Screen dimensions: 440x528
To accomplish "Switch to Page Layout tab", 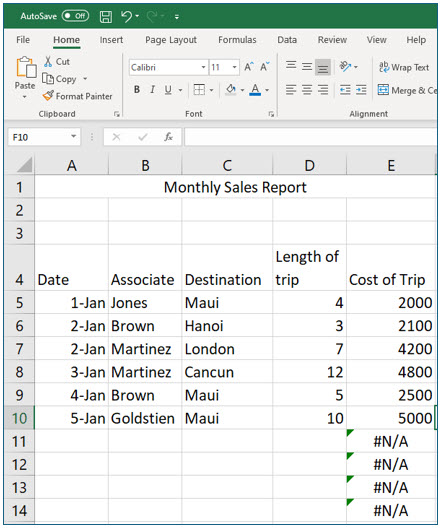I will [171, 40].
